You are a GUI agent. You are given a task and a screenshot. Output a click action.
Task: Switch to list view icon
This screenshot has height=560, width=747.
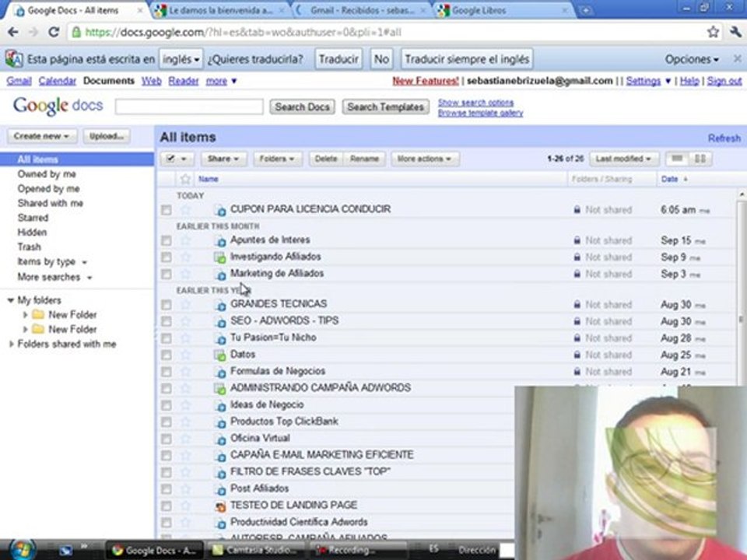pos(677,159)
